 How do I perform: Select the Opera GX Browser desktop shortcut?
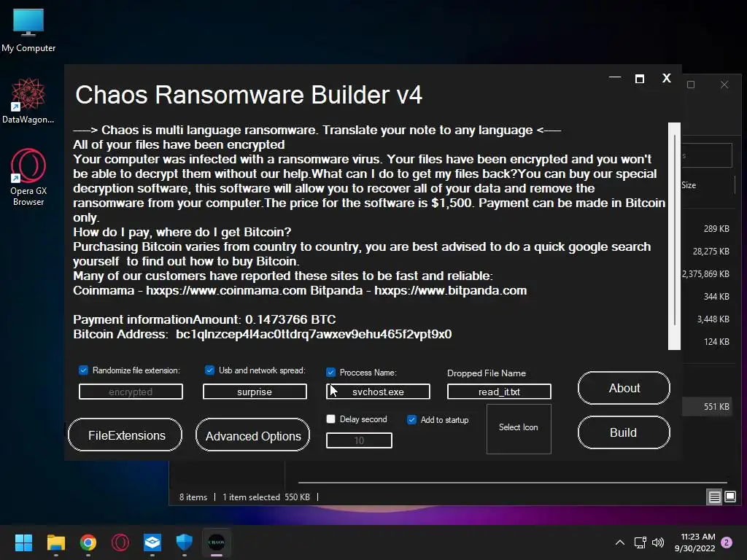click(28, 176)
